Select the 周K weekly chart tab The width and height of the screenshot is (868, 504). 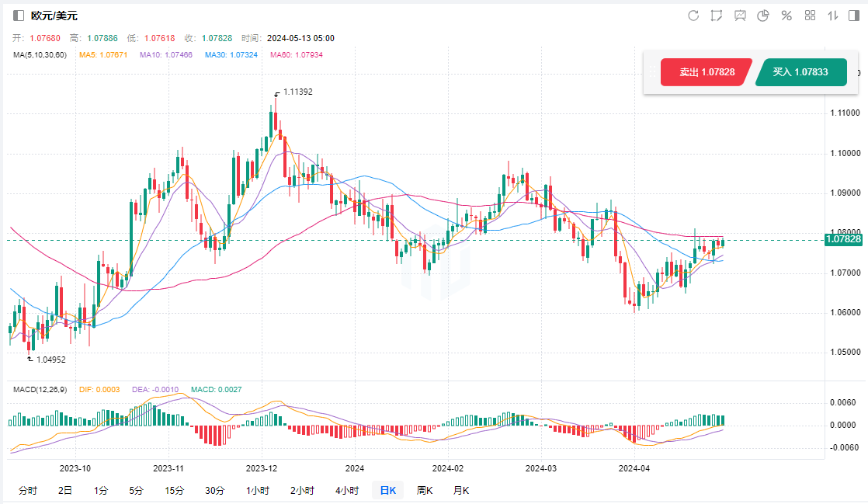click(x=425, y=490)
